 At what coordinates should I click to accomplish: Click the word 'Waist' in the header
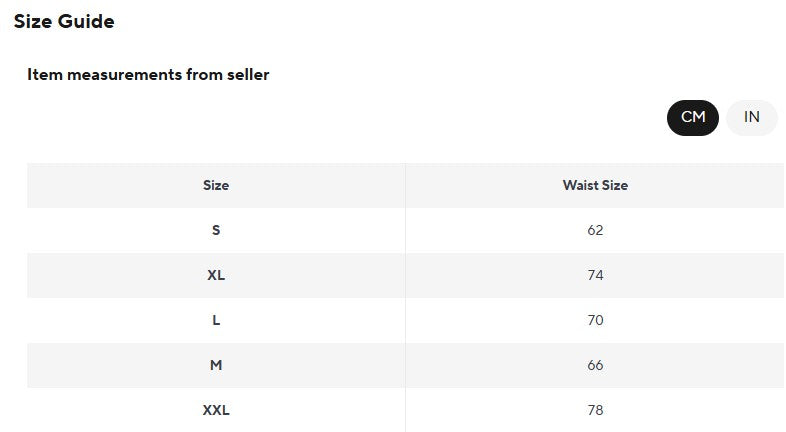pyautogui.click(x=580, y=185)
